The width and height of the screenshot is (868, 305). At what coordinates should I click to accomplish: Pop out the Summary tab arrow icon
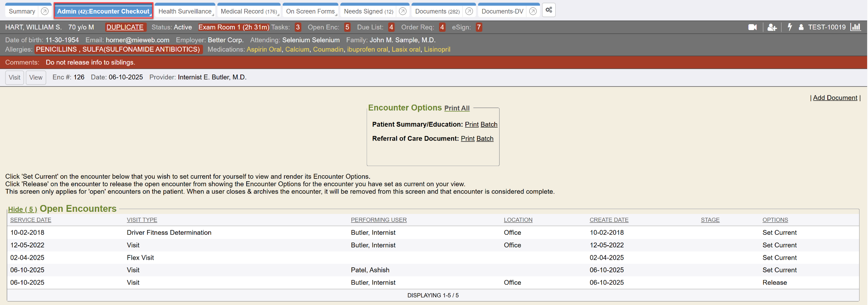coord(45,11)
